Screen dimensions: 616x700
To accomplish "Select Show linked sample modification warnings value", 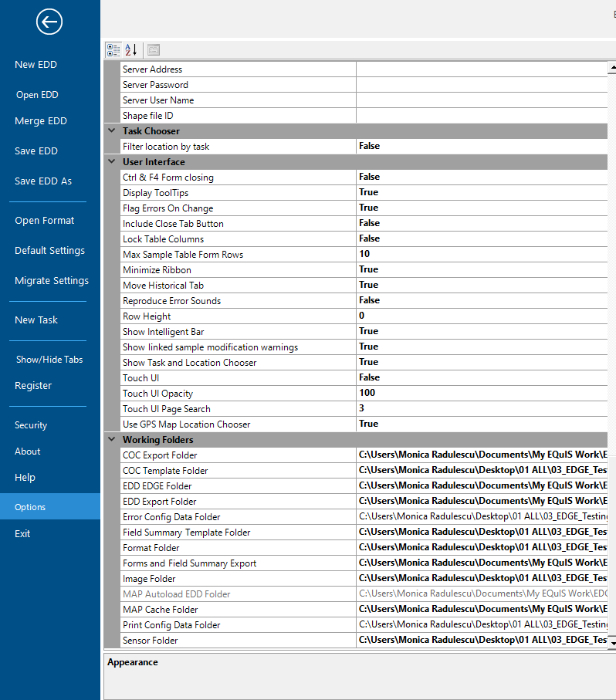I will (482, 347).
